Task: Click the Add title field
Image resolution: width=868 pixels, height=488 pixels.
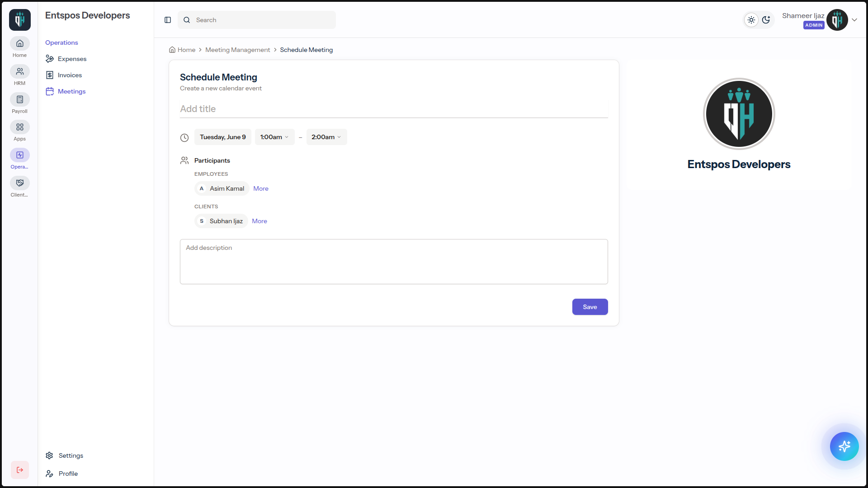Action: [x=394, y=109]
